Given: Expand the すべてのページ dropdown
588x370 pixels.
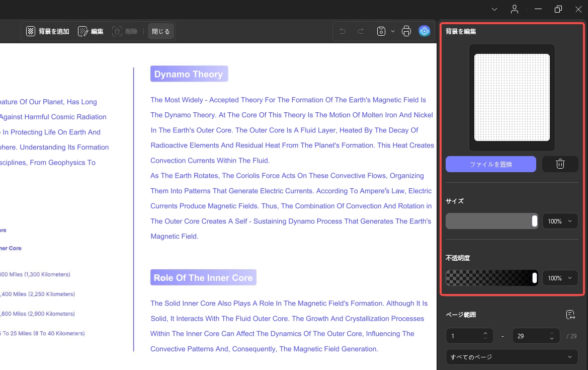Looking at the screenshot, I should coord(512,357).
